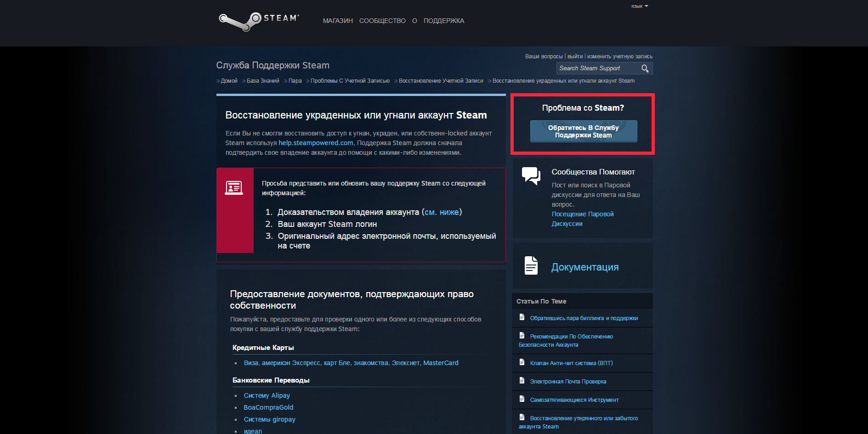Click the Элекснет link

pyautogui.click(x=406, y=363)
